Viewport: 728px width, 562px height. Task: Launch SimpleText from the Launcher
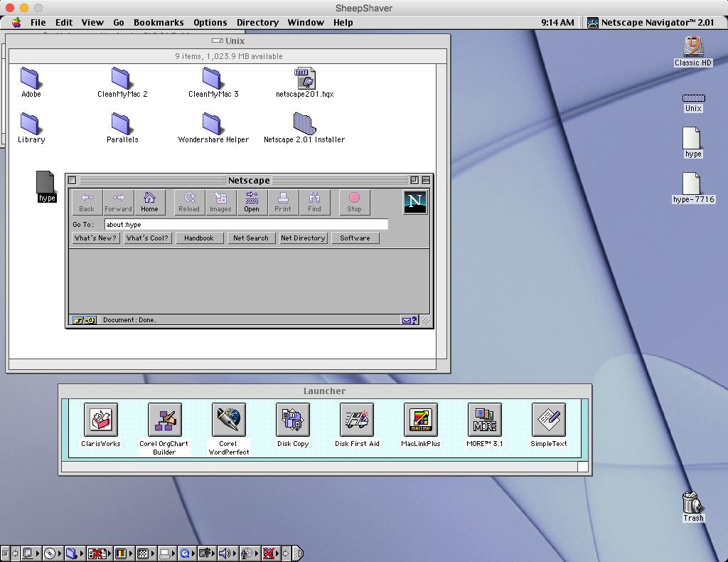(549, 420)
